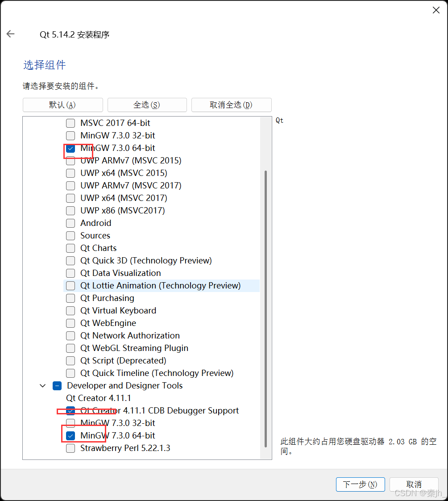Screen dimensions: 448x501
Task: Select the 'Android' label text
Action: coord(96,223)
